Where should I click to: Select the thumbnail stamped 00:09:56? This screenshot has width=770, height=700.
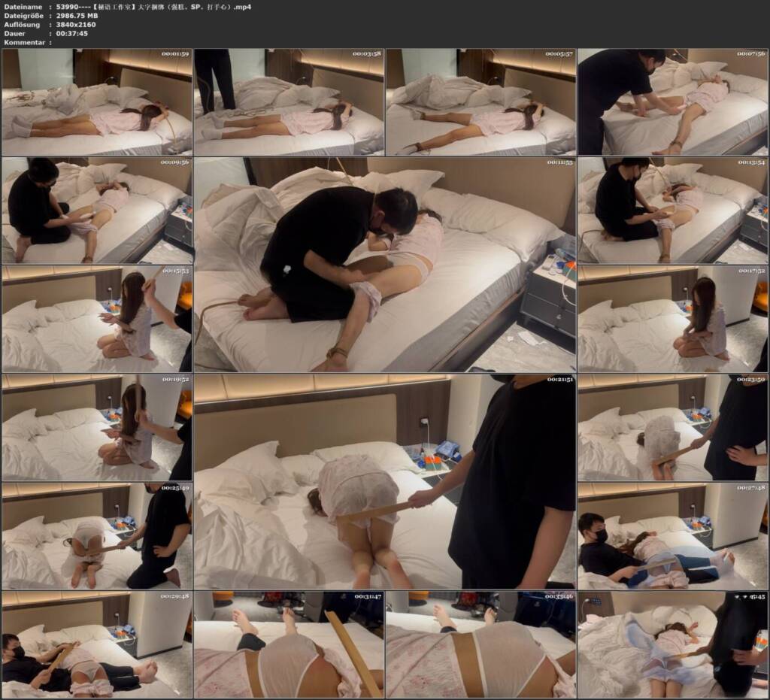[x=97, y=211]
